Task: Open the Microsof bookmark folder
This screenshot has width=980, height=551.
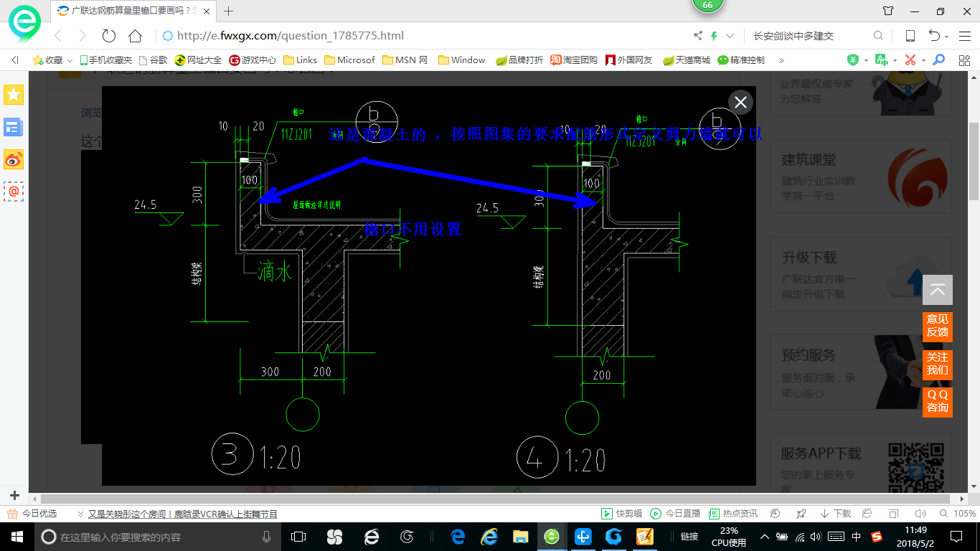Action: coord(349,60)
